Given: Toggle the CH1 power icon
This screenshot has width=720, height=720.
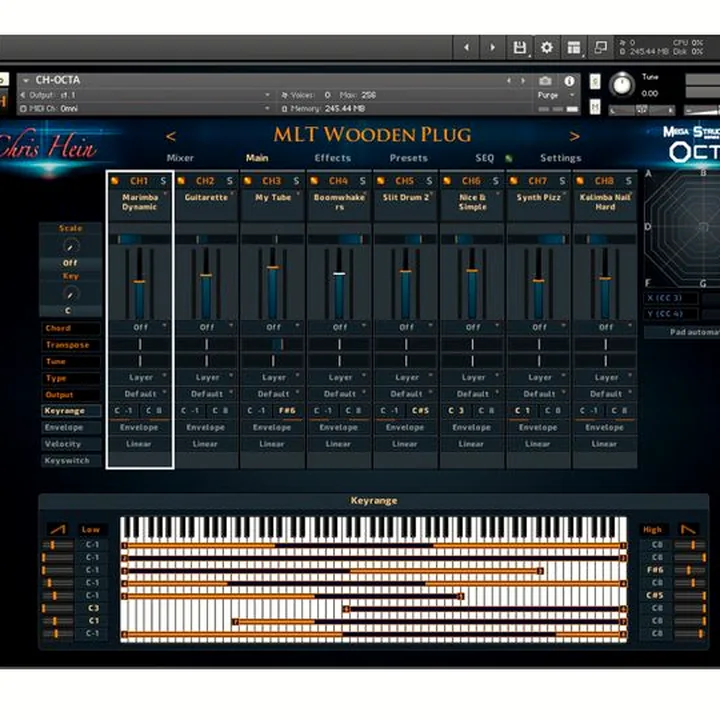Looking at the screenshot, I should pos(115,181).
